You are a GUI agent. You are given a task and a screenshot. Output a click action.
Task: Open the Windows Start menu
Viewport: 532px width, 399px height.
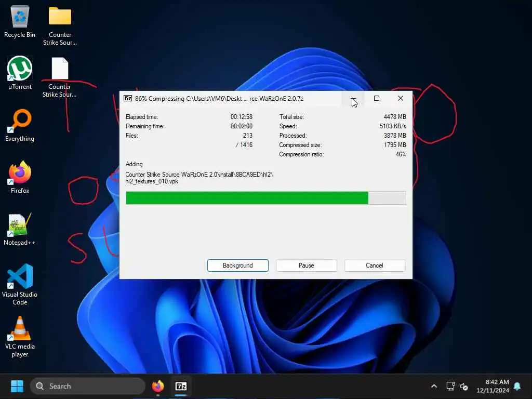click(x=17, y=386)
